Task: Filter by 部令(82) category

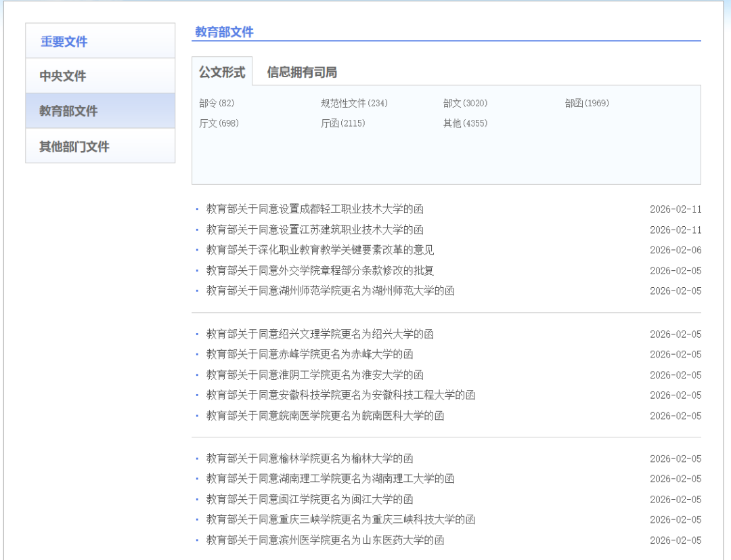Action: coord(217,103)
